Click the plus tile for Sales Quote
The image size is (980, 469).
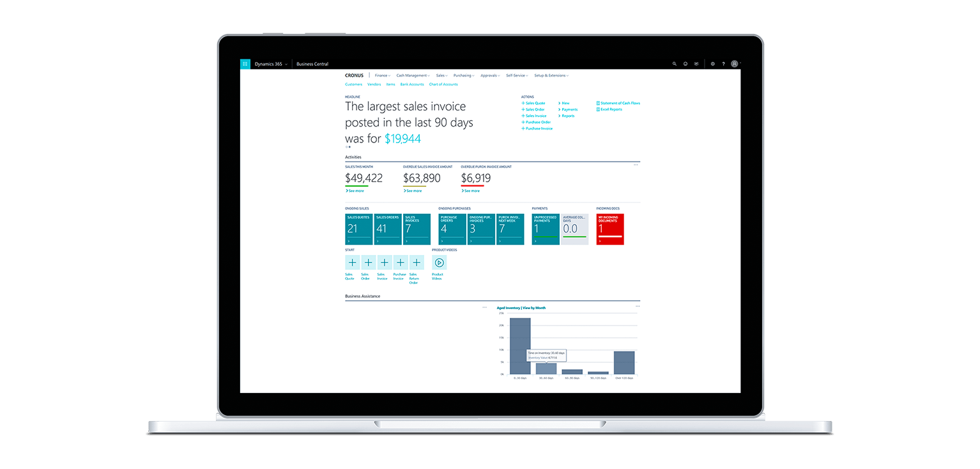pos(352,263)
